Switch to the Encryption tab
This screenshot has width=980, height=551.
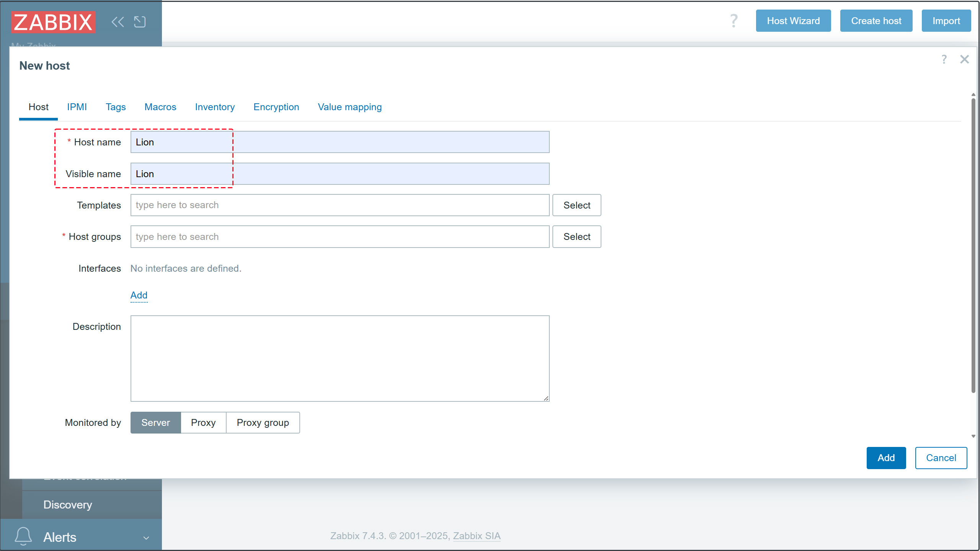point(276,107)
